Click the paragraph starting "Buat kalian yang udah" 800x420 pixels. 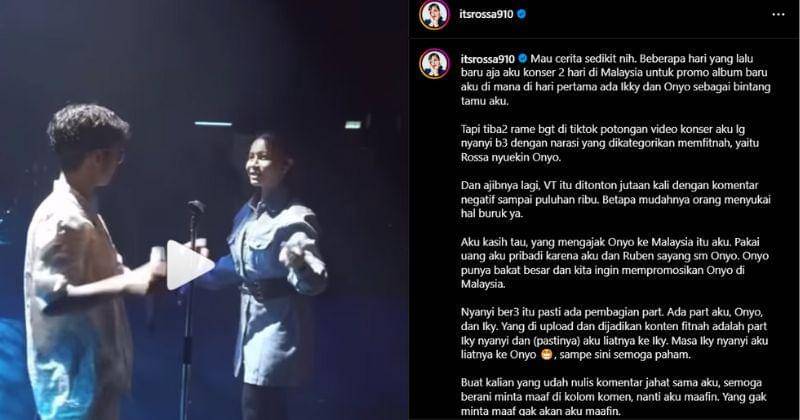pyautogui.click(x=613, y=397)
